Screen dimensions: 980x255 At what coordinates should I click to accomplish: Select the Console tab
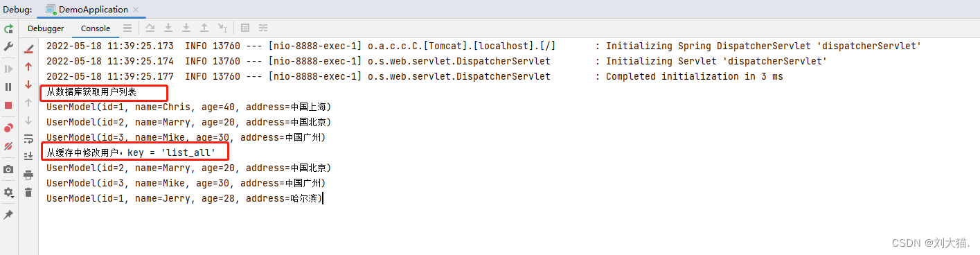(x=96, y=28)
